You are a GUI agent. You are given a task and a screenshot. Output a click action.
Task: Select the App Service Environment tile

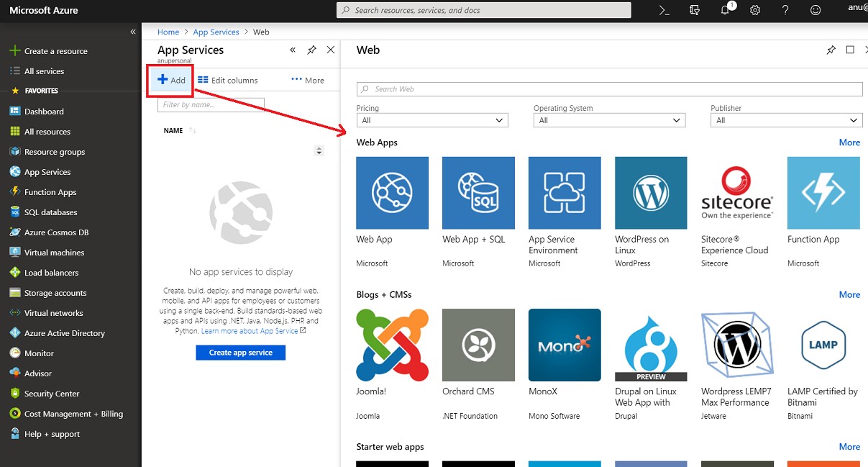(x=565, y=193)
